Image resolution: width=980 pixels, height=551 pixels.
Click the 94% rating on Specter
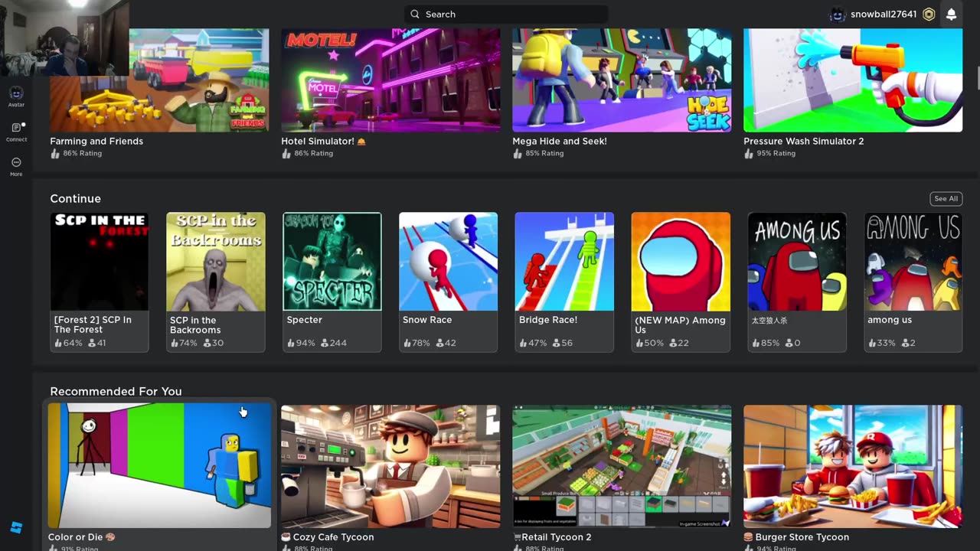[301, 343]
